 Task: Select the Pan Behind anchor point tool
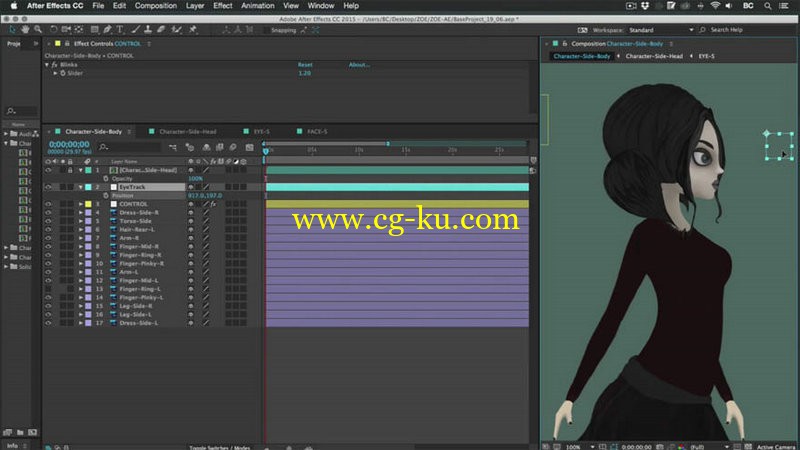[x=79, y=30]
